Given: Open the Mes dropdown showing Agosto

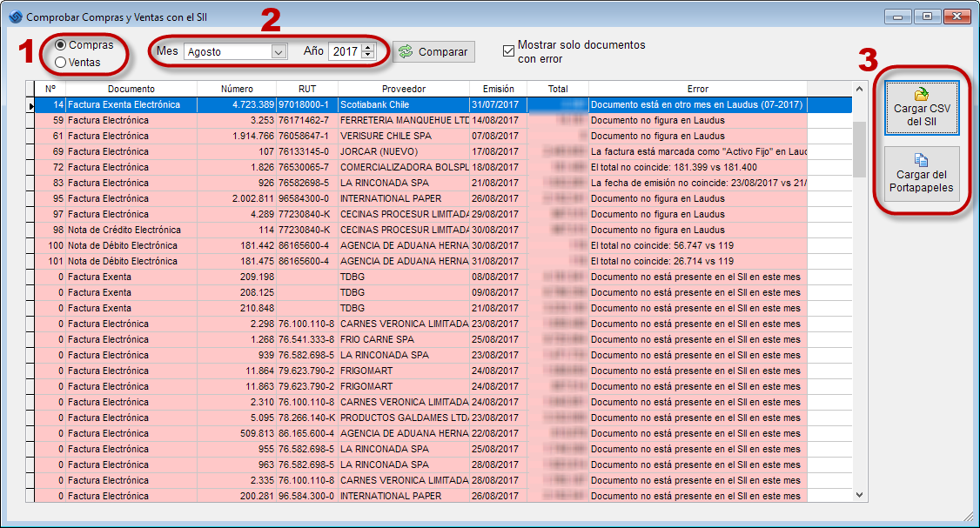Looking at the screenshot, I should tap(279, 52).
